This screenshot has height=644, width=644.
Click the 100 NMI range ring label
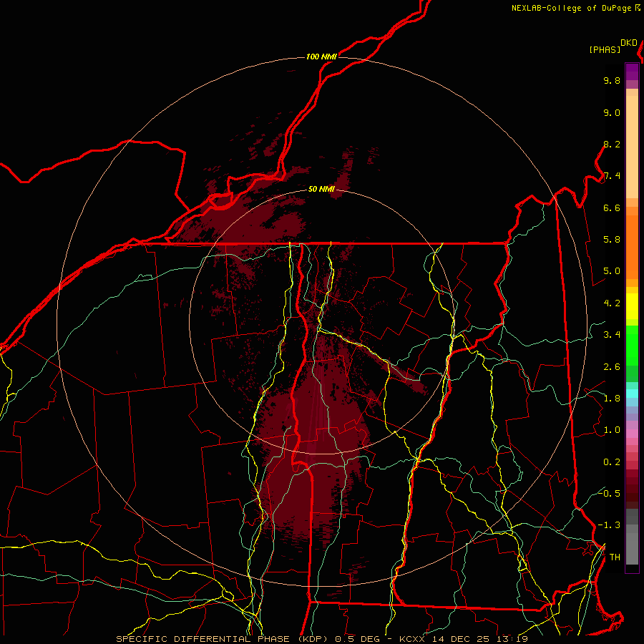point(321,57)
